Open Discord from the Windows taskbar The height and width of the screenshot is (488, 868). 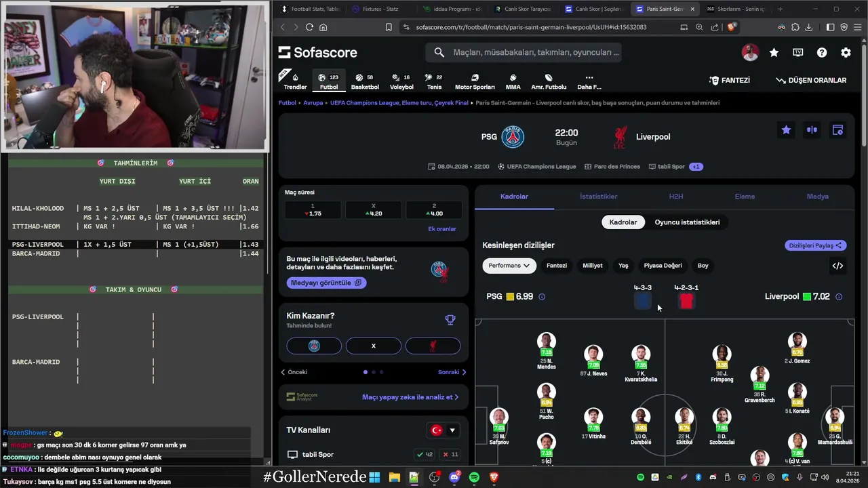(x=454, y=477)
